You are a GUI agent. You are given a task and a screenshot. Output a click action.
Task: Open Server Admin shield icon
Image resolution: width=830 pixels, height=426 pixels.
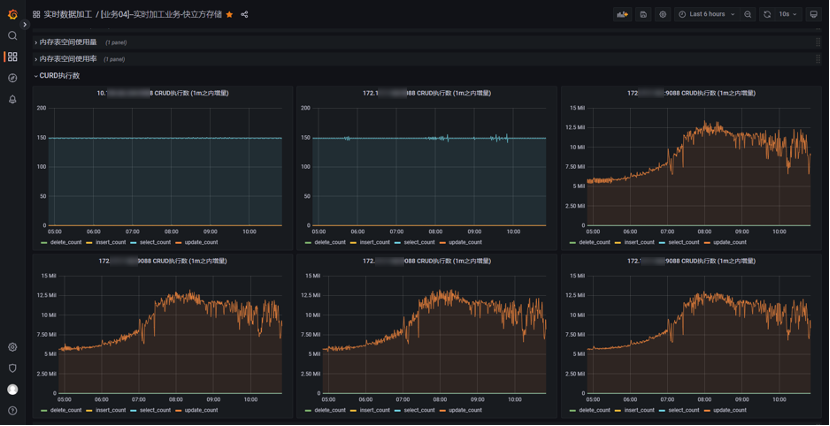coord(13,368)
